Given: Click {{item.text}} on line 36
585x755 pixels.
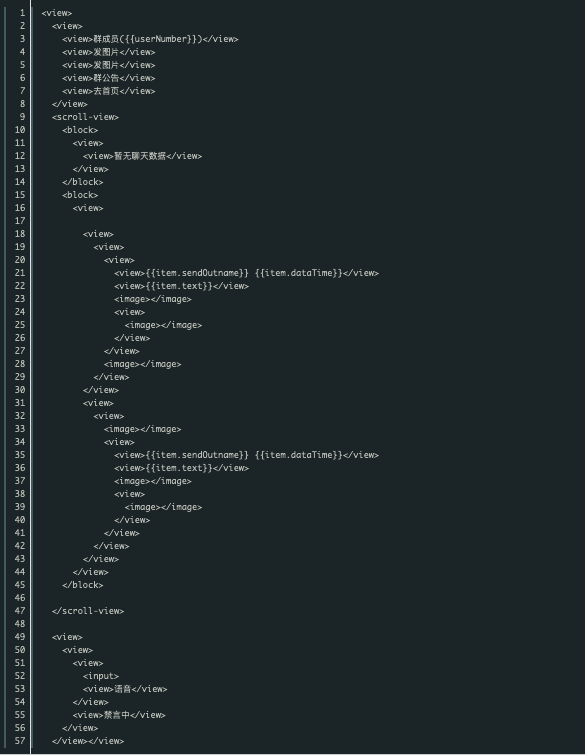Looking at the screenshot, I should [x=179, y=468].
